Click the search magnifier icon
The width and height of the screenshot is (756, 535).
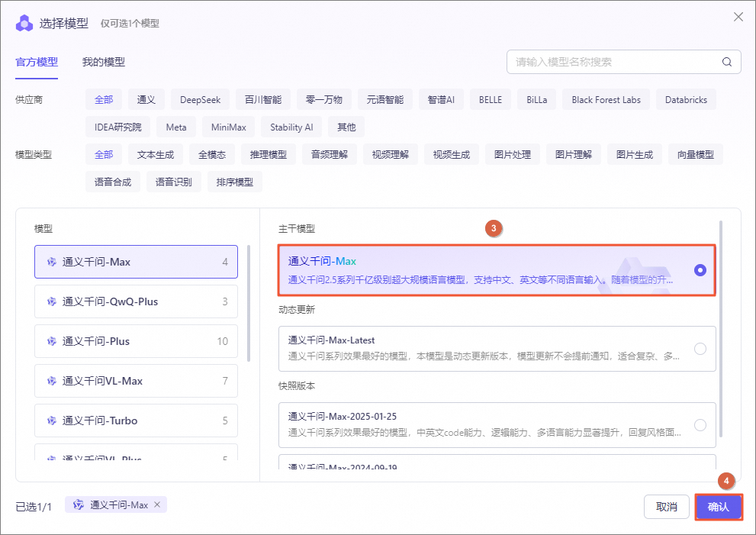(727, 63)
